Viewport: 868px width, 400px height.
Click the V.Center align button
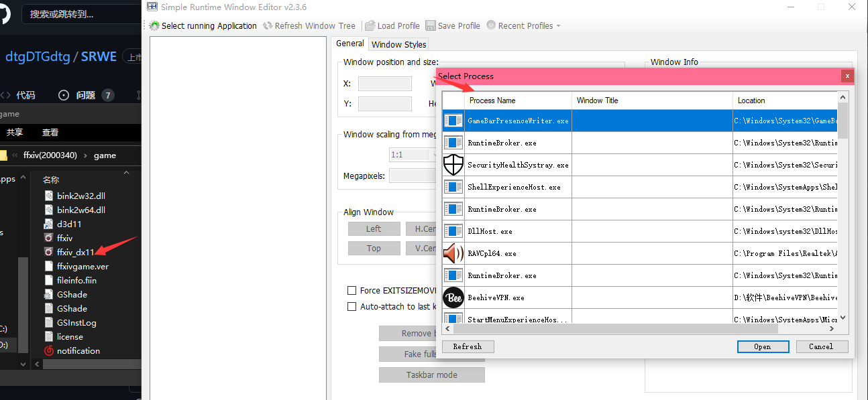(422, 249)
